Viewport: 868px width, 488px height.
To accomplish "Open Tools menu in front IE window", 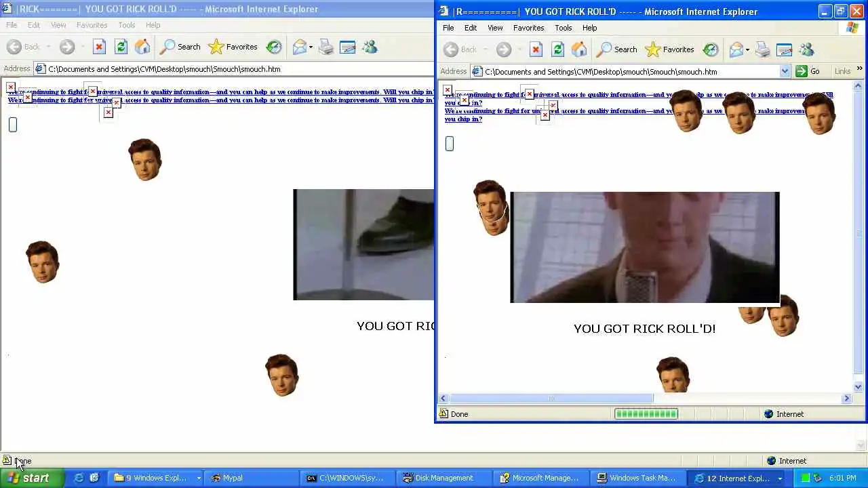I will (564, 28).
